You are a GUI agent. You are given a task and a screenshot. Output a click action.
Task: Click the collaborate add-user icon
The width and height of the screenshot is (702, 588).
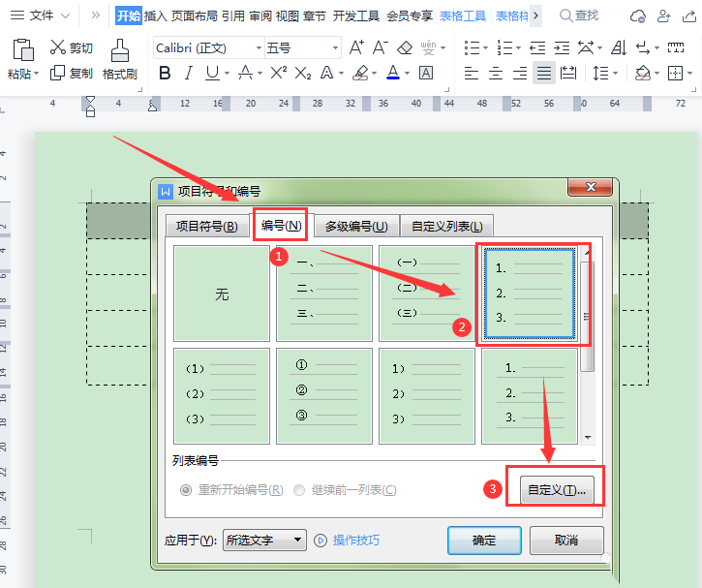coord(663,16)
